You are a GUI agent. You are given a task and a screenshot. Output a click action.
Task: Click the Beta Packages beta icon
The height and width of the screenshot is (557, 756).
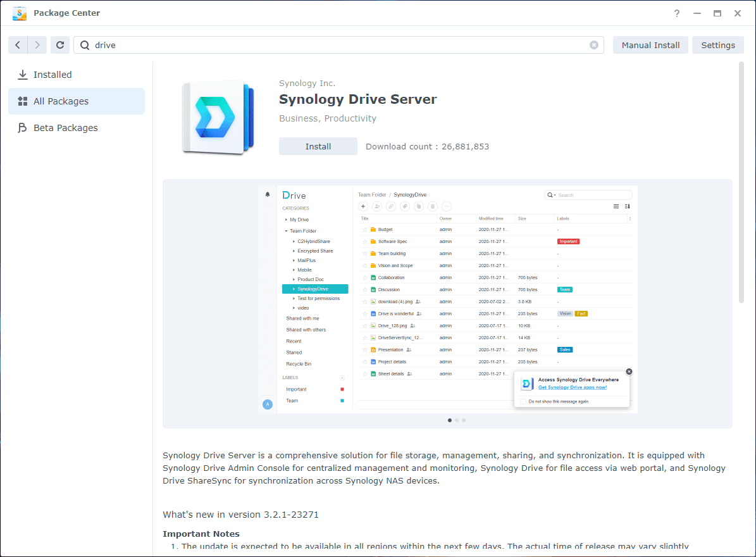point(22,128)
